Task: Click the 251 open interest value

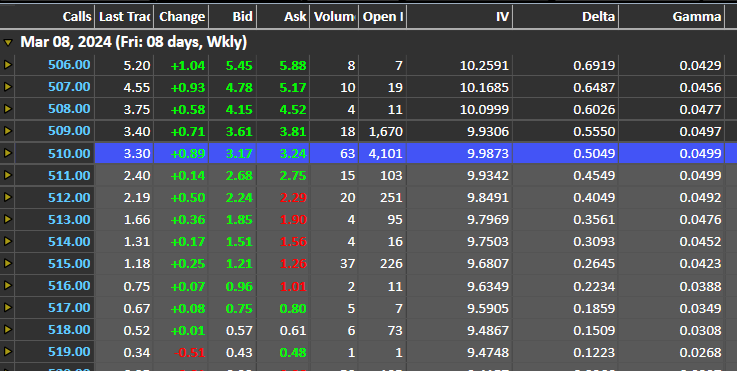Action: [x=391, y=197]
